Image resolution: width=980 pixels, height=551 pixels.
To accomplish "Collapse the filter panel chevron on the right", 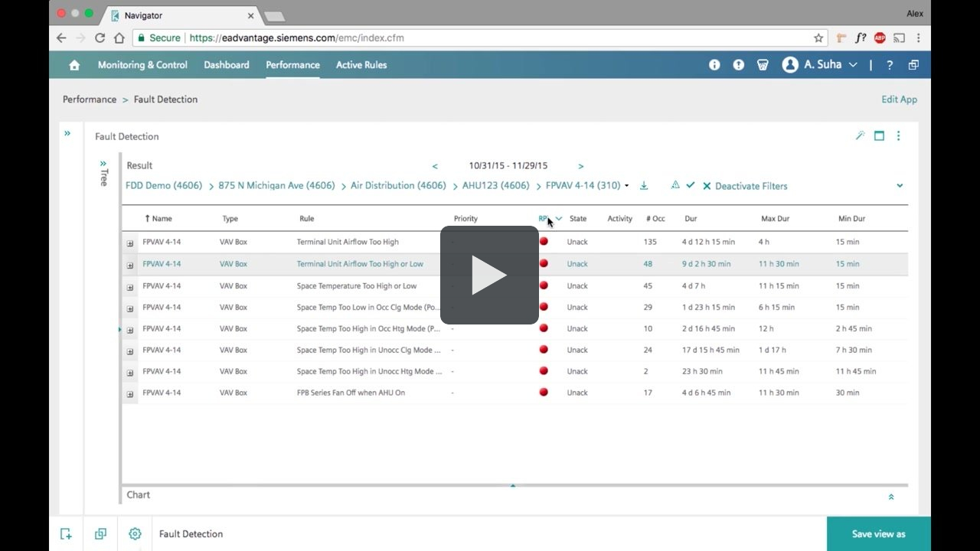I will point(900,185).
